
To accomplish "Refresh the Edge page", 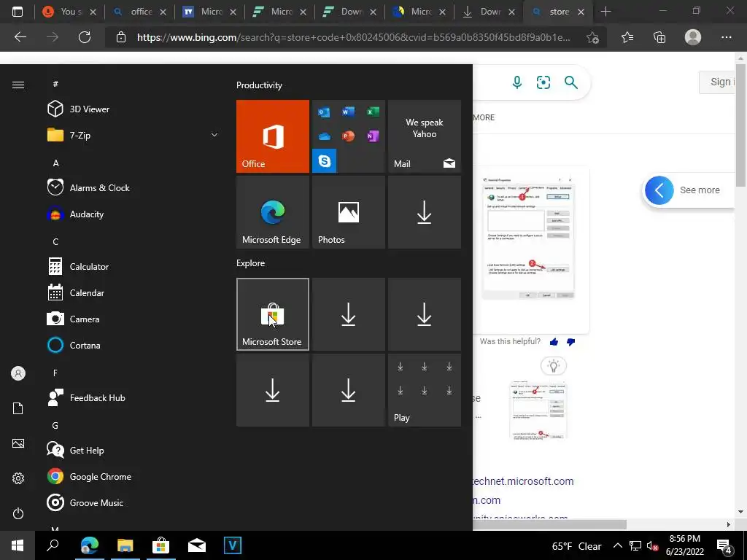I will 85,37.
